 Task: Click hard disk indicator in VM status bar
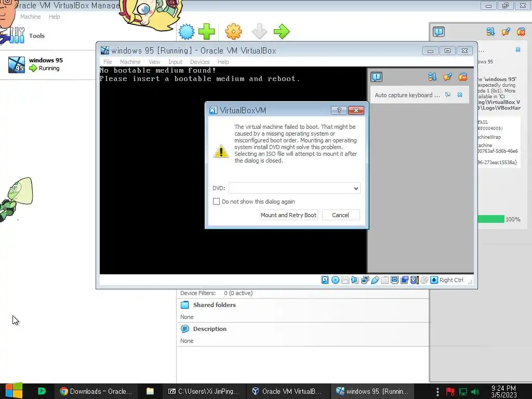click(325, 280)
